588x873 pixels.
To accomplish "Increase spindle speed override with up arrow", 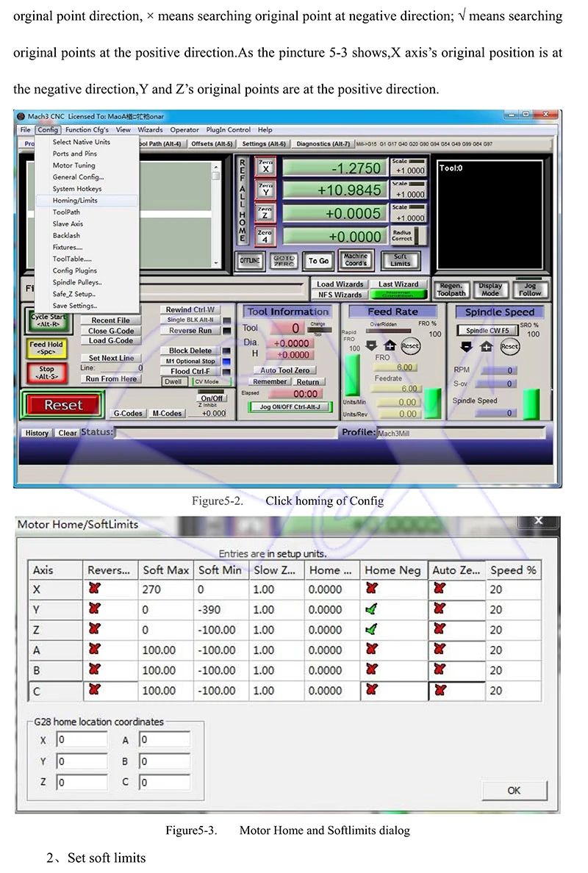I will (x=486, y=346).
